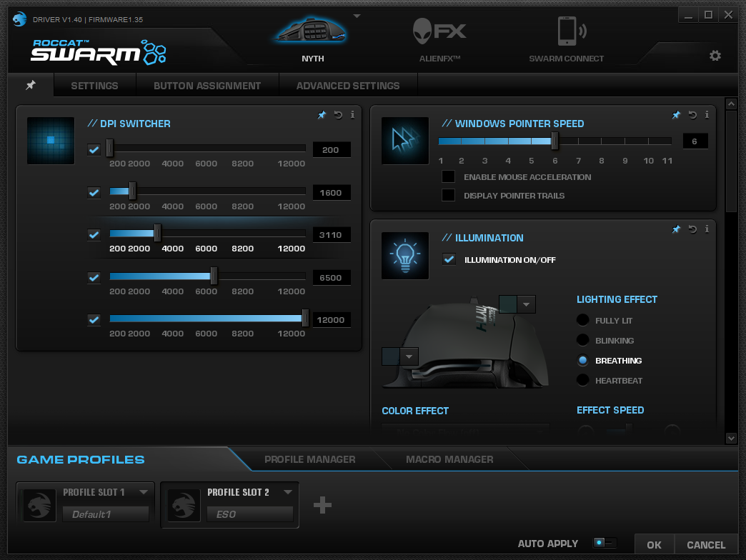Select Breathing lighting effect

[x=583, y=360]
